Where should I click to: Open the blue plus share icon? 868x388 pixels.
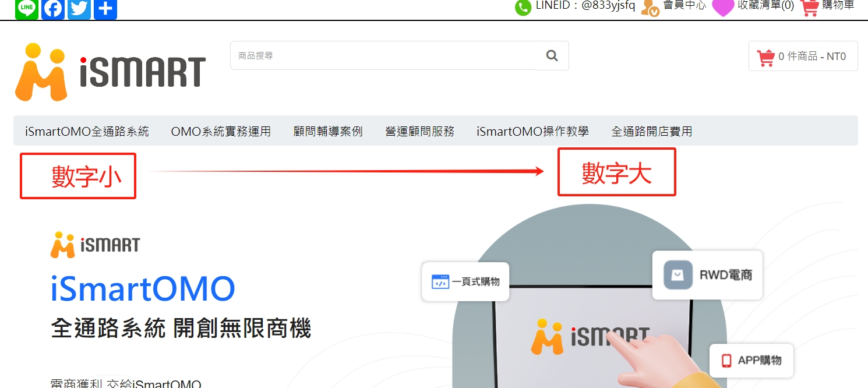coord(105,9)
